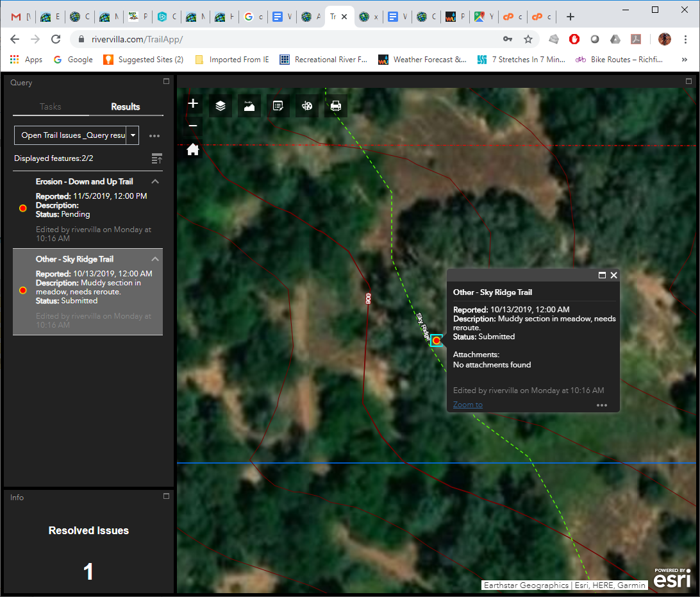This screenshot has width=700, height=597.
Task: Select the Results tab
Action: pyautogui.click(x=126, y=106)
